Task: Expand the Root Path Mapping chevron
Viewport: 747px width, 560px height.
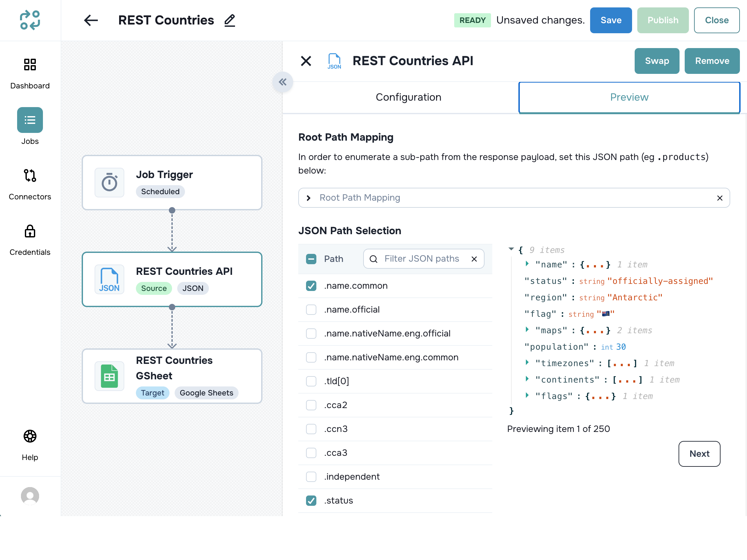Action: click(x=308, y=198)
